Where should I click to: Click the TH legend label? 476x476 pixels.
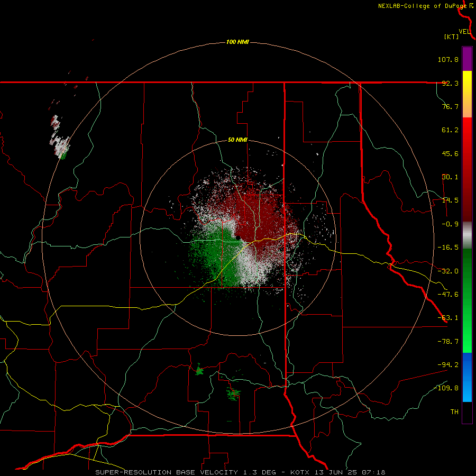[x=454, y=411]
